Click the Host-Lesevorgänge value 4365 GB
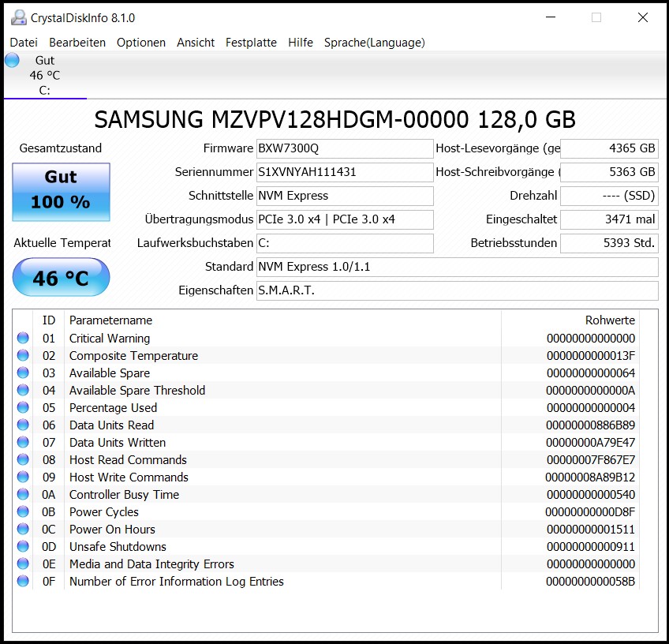Viewport: 669px width, 644px height. (x=609, y=148)
